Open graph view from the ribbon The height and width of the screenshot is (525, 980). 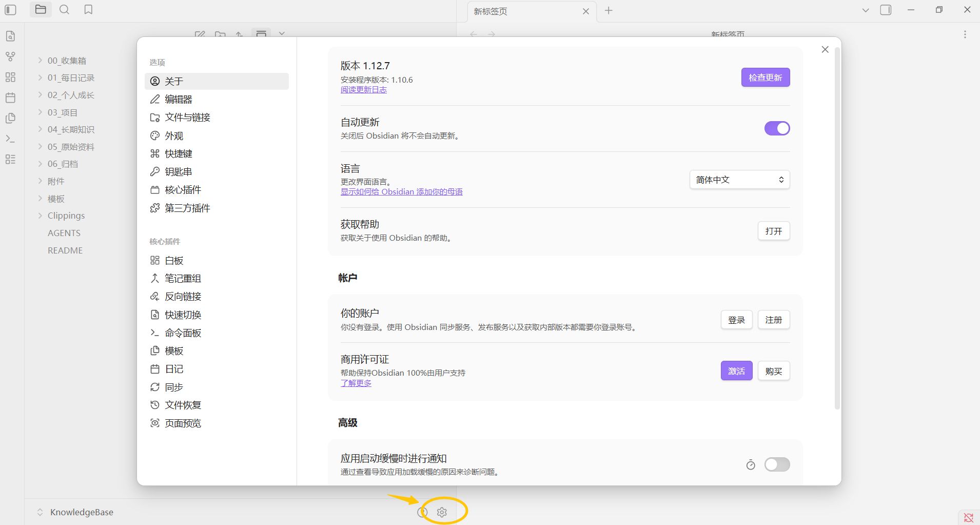[x=10, y=56]
